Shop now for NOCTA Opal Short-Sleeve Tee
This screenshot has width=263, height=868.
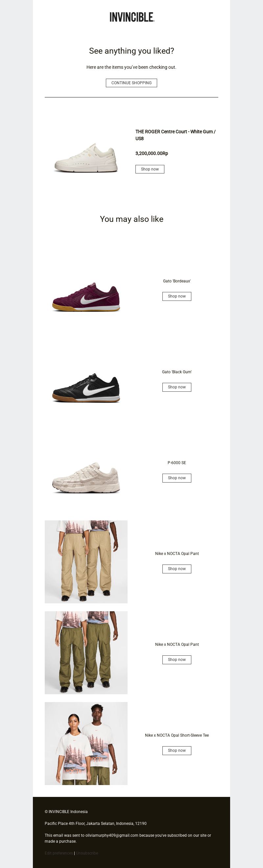tap(177, 750)
